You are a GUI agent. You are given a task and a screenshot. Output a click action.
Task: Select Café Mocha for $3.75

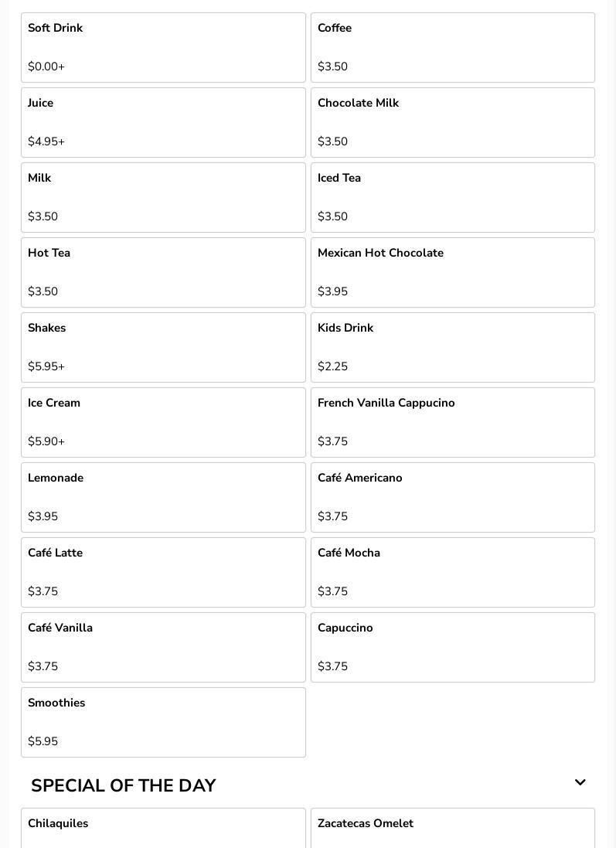[x=452, y=572]
